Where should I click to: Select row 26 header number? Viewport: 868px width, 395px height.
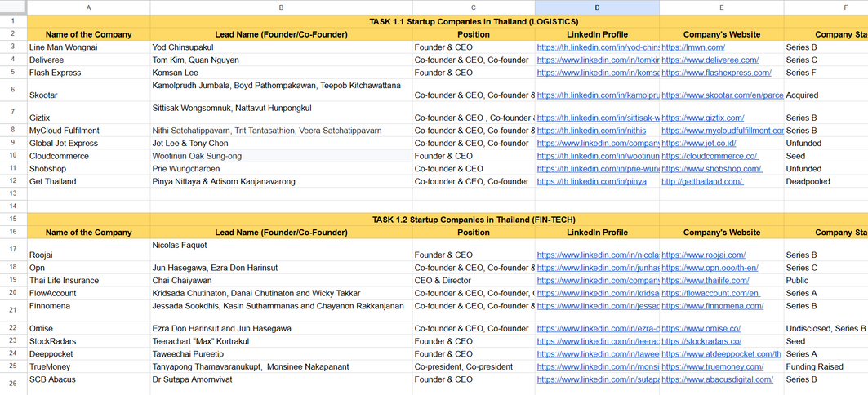click(13, 382)
